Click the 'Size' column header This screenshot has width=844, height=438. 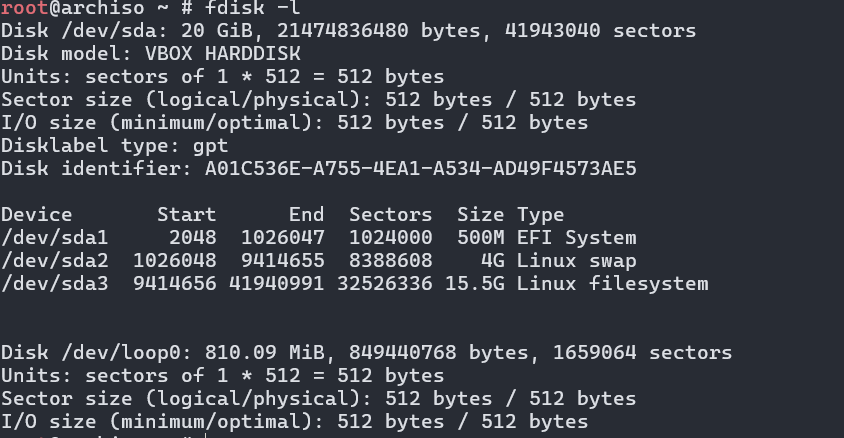pyautogui.click(x=481, y=215)
